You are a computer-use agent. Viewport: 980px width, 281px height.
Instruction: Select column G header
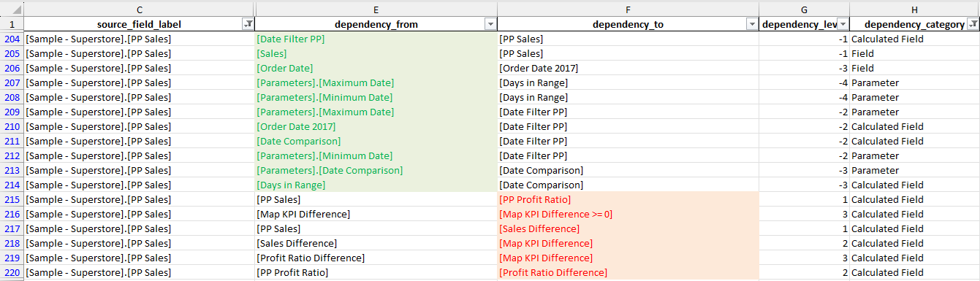(x=804, y=9)
